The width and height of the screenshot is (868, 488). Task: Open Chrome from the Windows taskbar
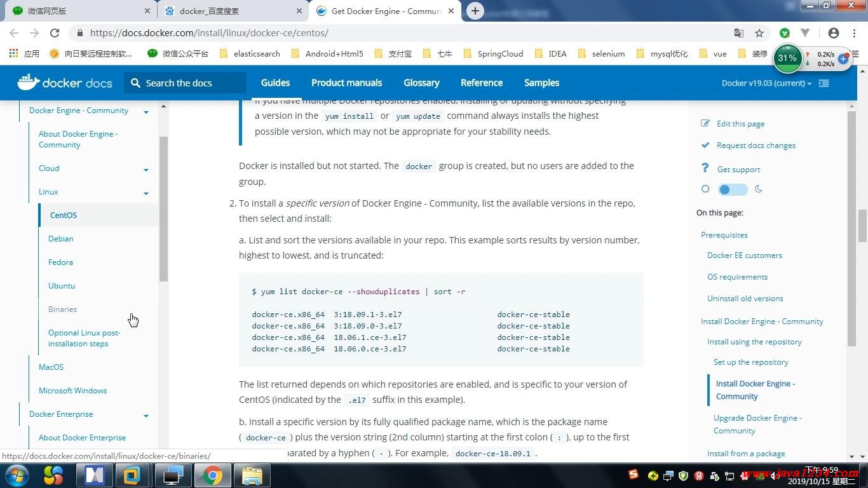[212, 475]
